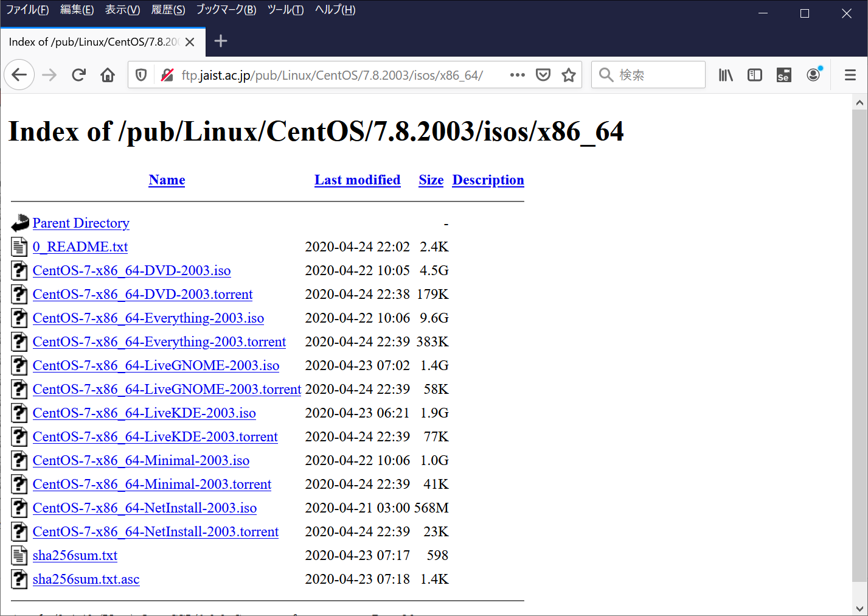868x616 pixels.
Task: Download CentOS-7-x86_64-LiveGNOME-2003.iso
Action: coord(156,365)
